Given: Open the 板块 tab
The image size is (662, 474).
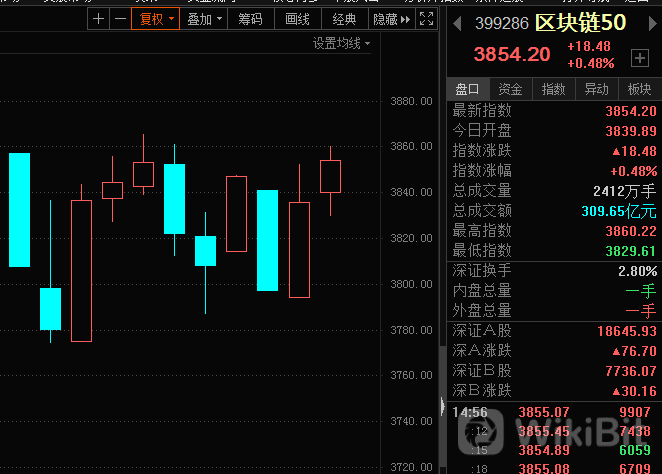Looking at the screenshot, I should click(640, 89).
